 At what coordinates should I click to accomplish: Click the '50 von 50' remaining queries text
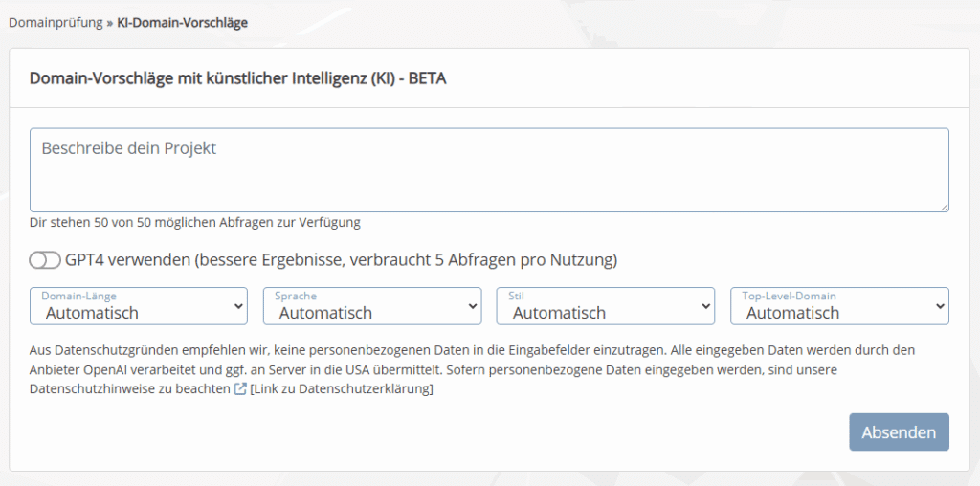[194, 223]
